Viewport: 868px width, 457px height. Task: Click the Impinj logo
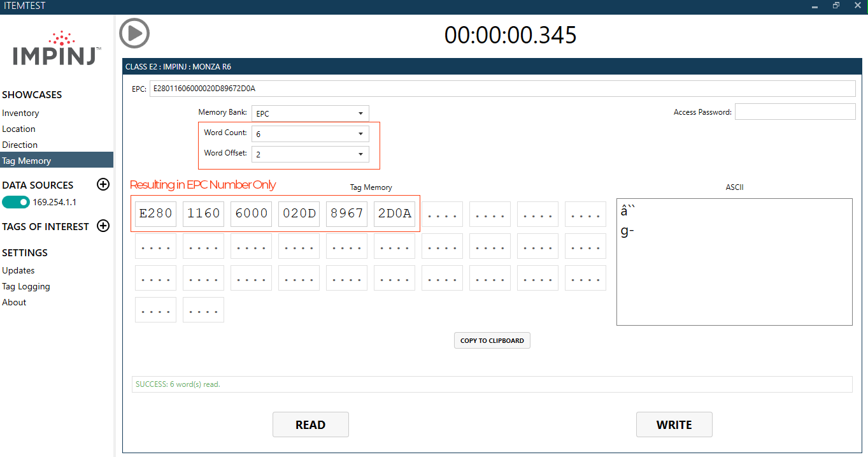57,48
